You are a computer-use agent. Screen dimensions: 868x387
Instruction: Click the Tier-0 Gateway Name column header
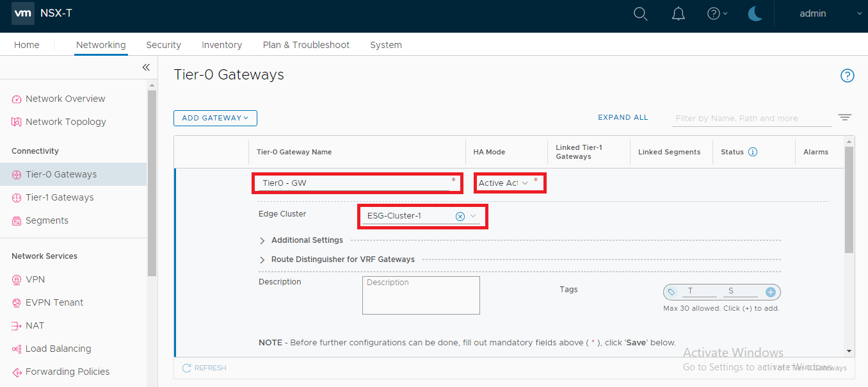tap(294, 152)
